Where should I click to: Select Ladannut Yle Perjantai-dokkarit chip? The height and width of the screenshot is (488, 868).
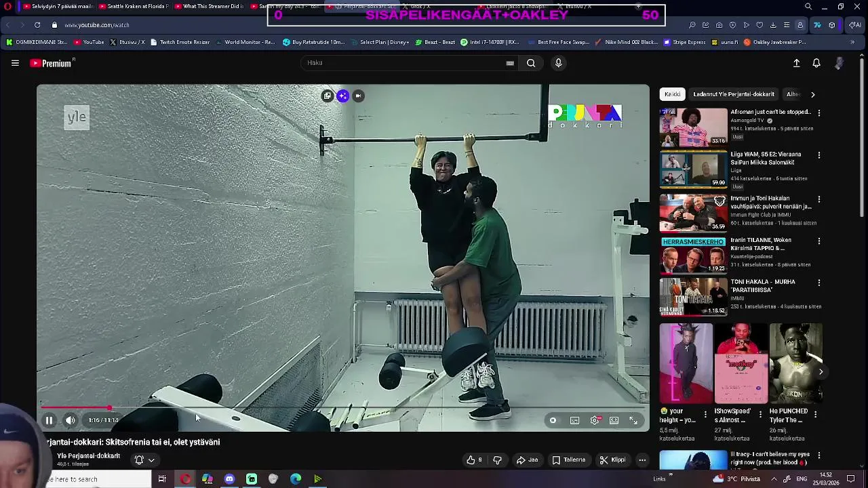[734, 94]
